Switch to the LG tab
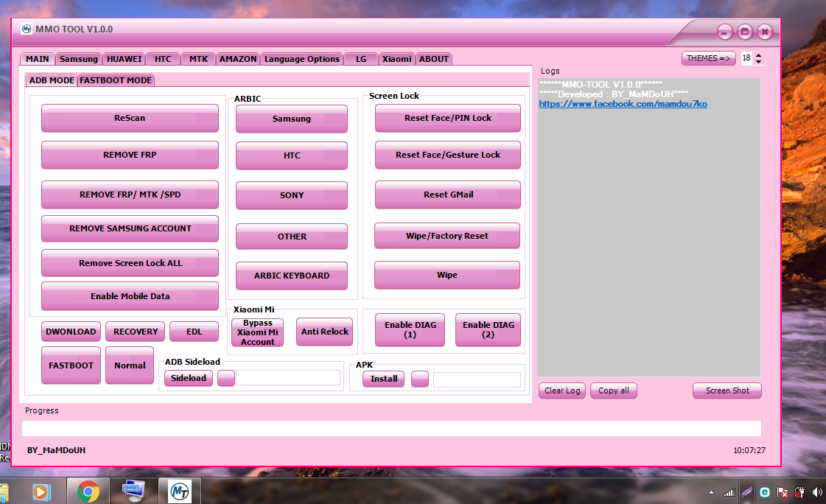Image resolution: width=826 pixels, height=504 pixels. [x=361, y=59]
